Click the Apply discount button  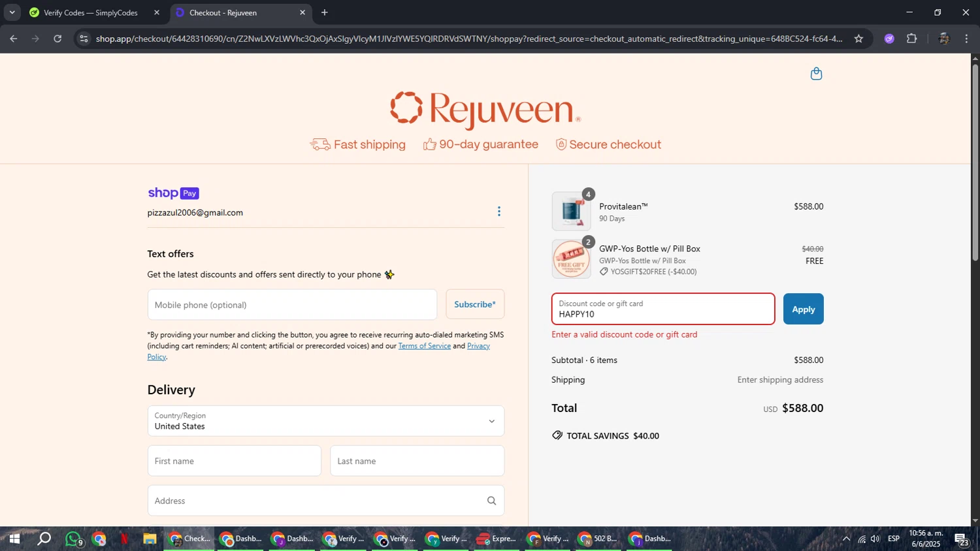[804, 309]
